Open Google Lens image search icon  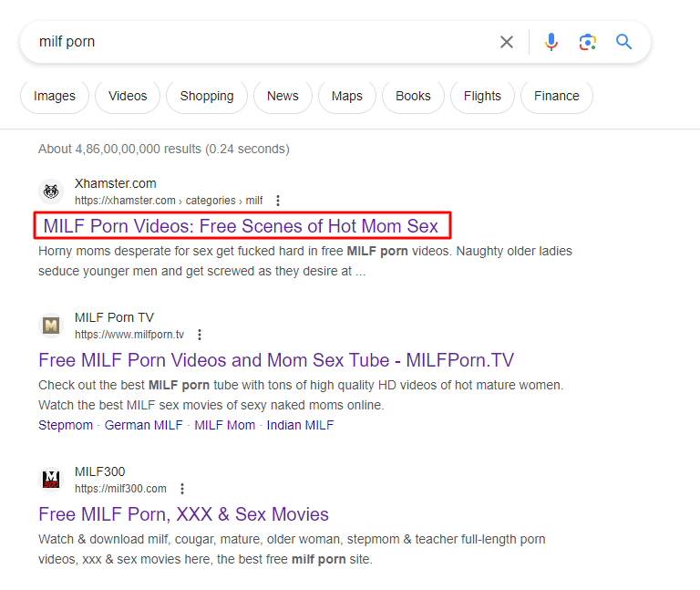click(x=588, y=42)
